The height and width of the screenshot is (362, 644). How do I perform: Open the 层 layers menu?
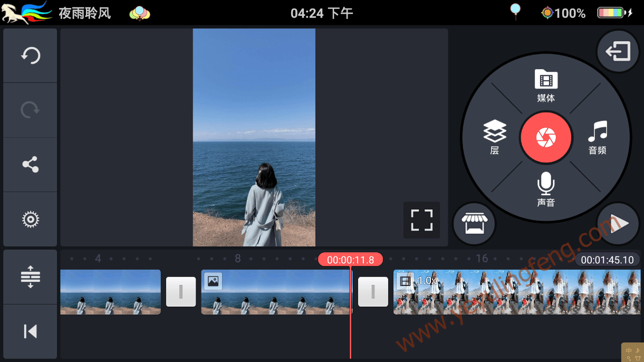pos(494,138)
